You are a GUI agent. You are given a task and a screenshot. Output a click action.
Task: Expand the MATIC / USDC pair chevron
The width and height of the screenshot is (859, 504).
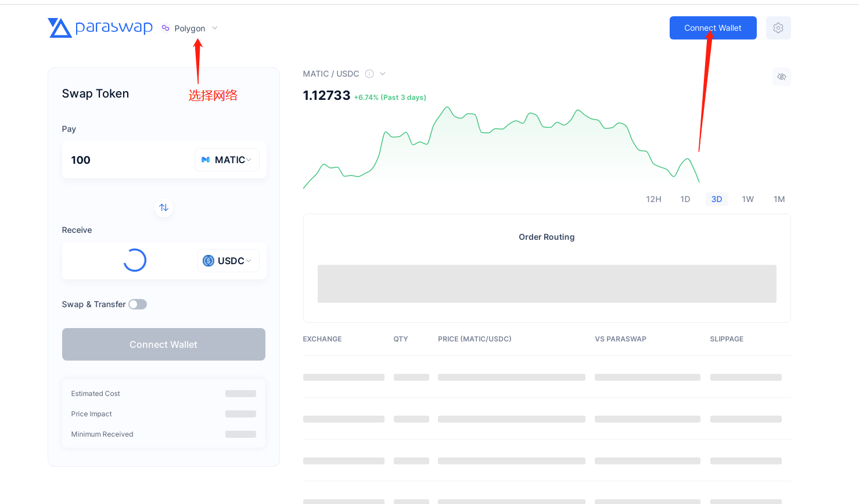pyautogui.click(x=383, y=74)
